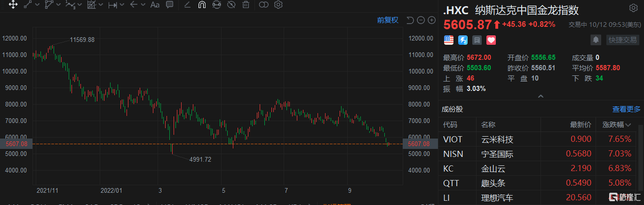The width and height of the screenshot is (644, 205).
Task: Expand the projection tool dropdown arrow
Action: click(x=101, y=5)
